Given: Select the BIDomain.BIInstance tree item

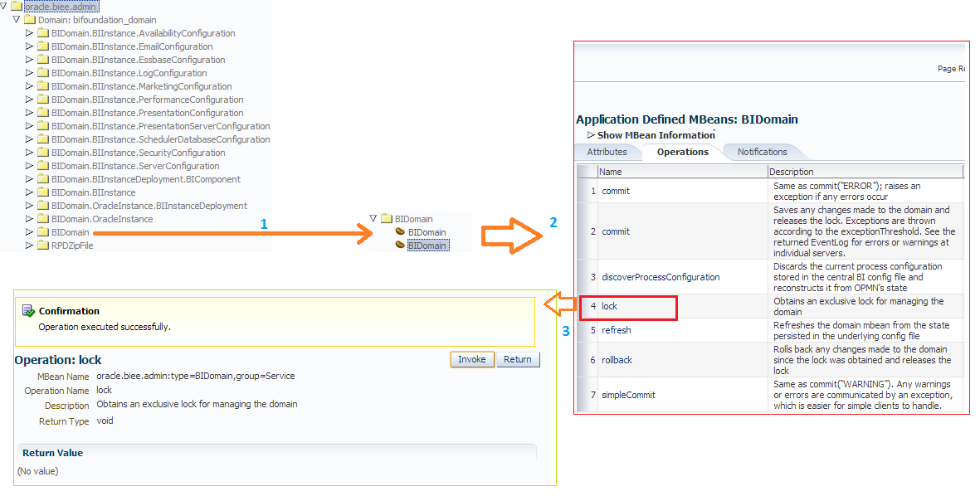Looking at the screenshot, I should point(93,192).
